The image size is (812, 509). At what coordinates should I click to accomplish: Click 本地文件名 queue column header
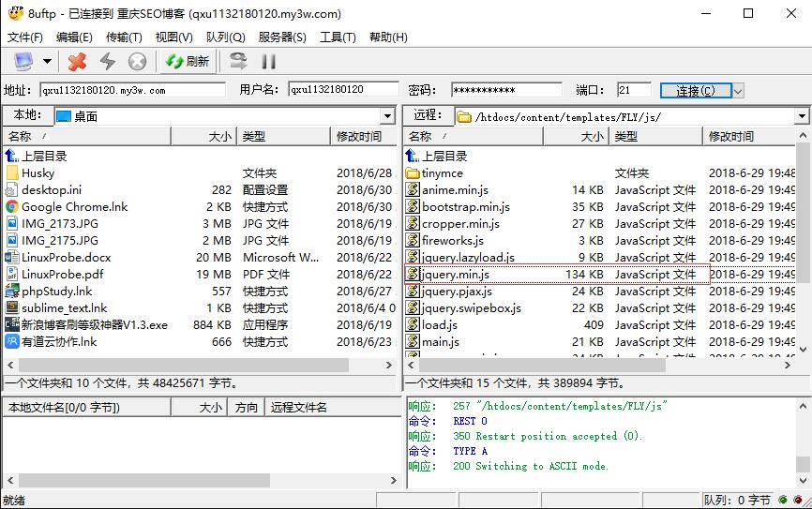pos(87,408)
